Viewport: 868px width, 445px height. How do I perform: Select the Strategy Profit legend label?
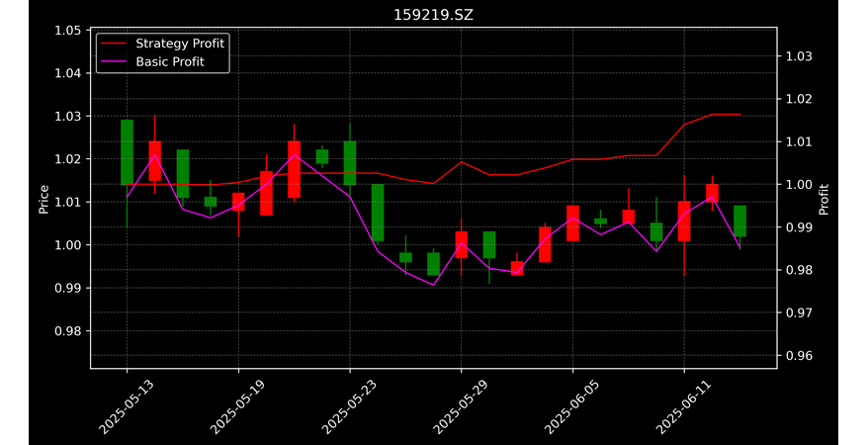click(x=180, y=44)
